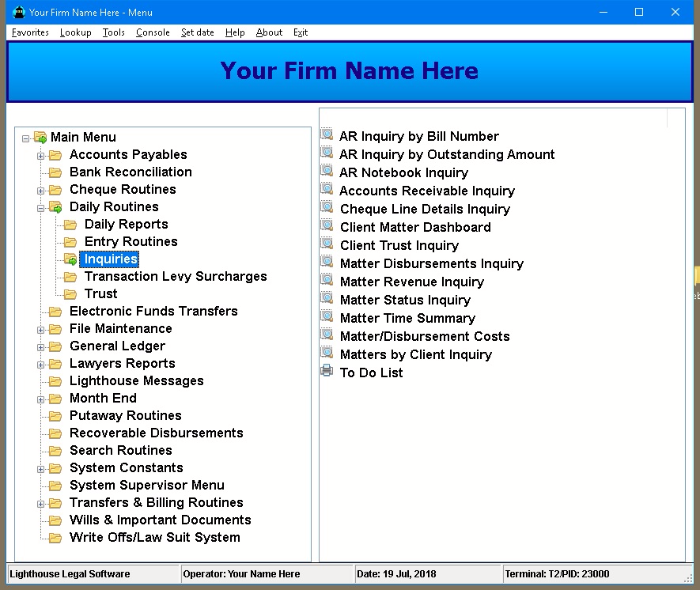Click the printer icon next to To Do List
Viewport: 700px width, 590px height.
[x=327, y=372]
